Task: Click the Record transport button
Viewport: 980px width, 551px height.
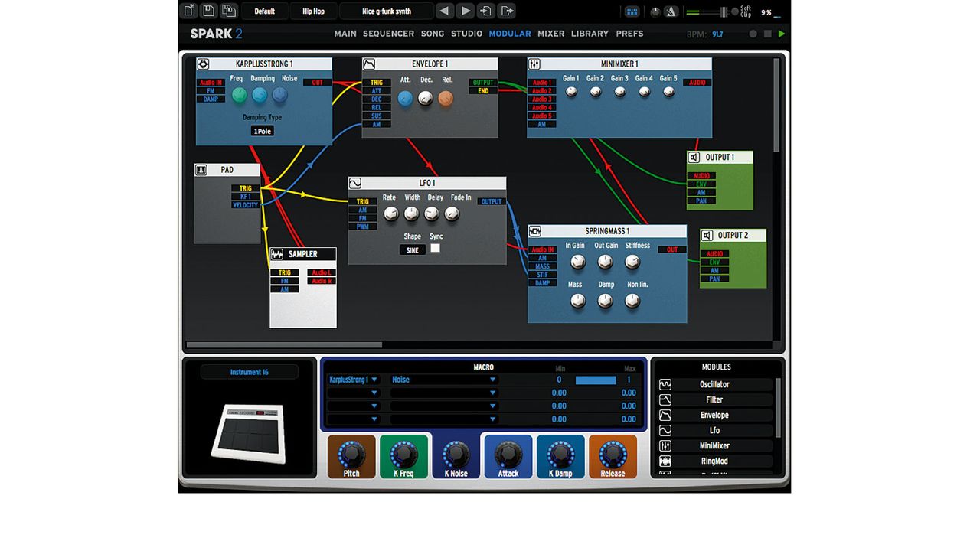Action: (753, 34)
